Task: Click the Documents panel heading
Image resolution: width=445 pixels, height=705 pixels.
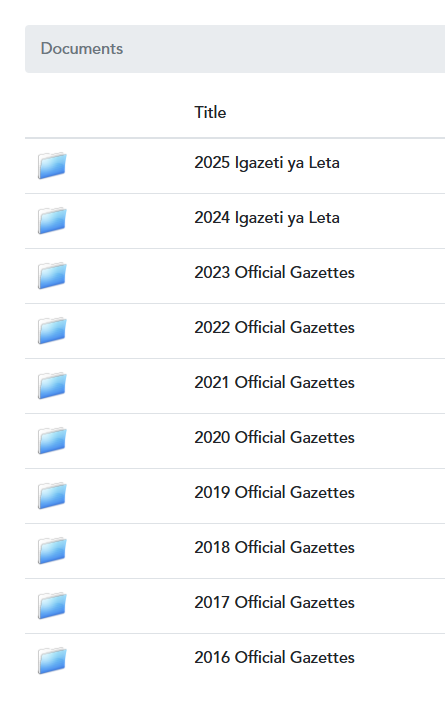Action: (82, 49)
